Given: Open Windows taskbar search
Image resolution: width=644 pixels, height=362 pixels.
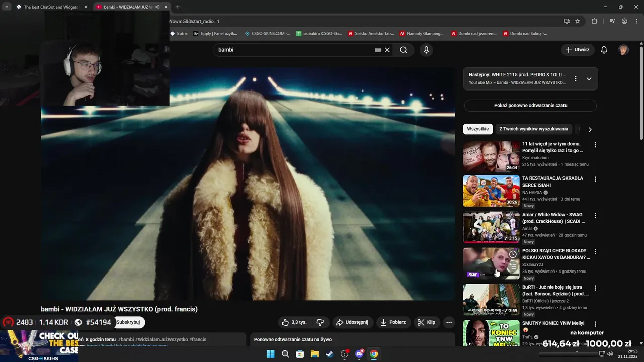Looking at the screenshot, I should [x=285, y=354].
